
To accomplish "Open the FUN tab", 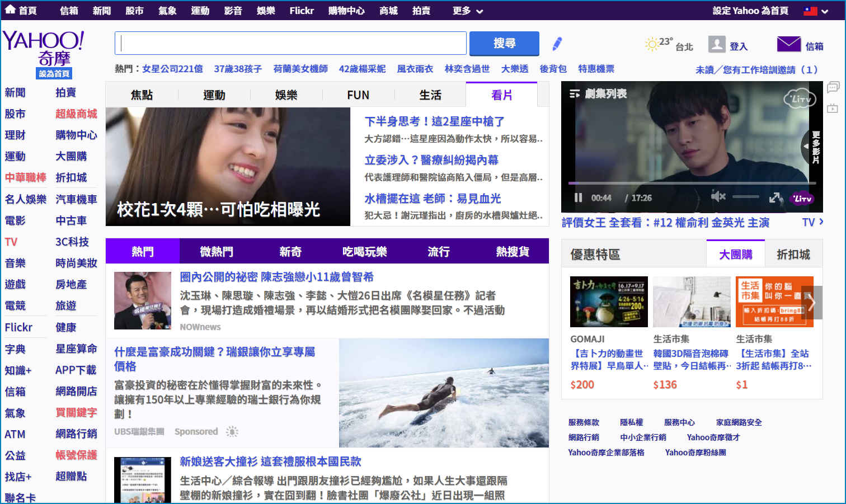I will coord(358,95).
